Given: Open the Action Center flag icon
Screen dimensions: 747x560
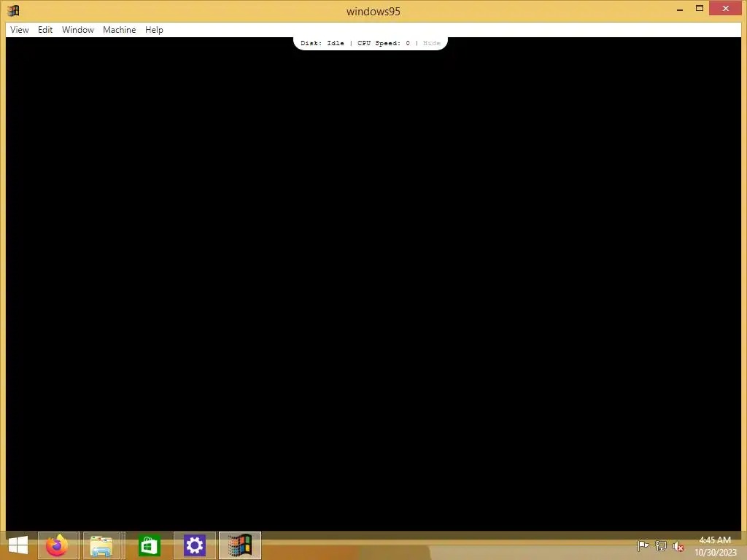Looking at the screenshot, I should (643, 546).
